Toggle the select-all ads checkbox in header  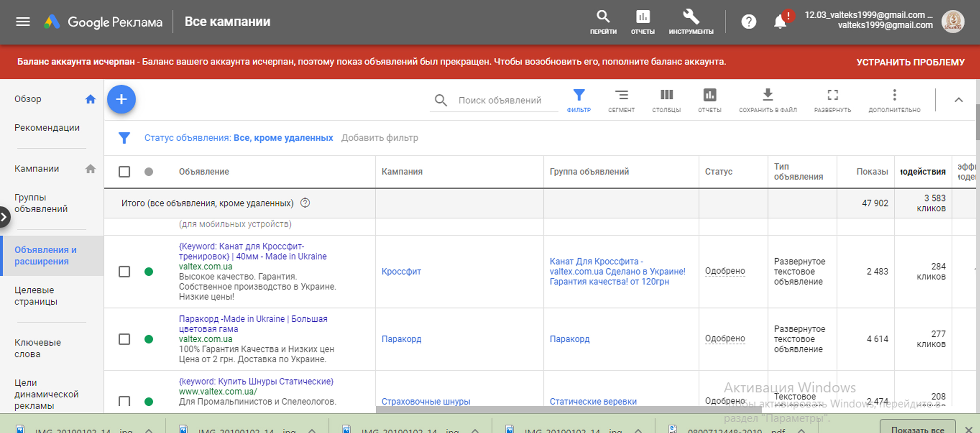(x=124, y=172)
